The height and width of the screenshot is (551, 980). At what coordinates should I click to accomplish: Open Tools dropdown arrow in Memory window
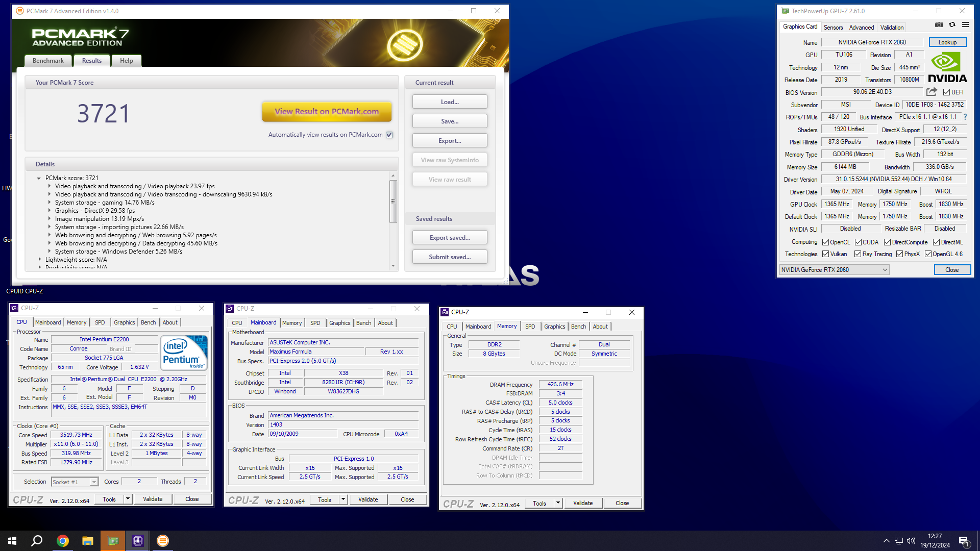[x=558, y=503]
